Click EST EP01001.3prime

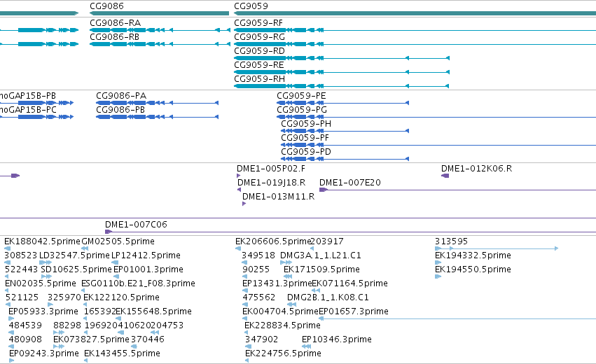point(148,269)
